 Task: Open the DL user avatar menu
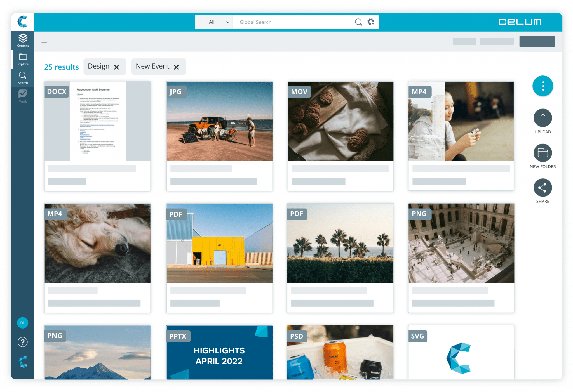tap(22, 323)
